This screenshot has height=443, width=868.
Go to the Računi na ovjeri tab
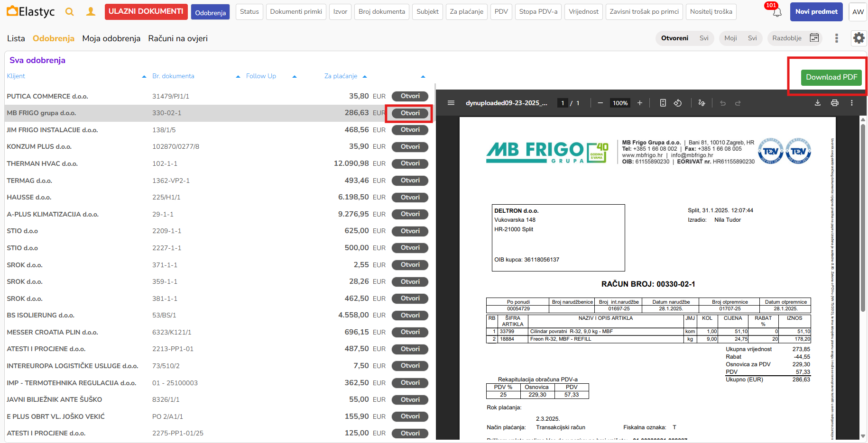(178, 38)
